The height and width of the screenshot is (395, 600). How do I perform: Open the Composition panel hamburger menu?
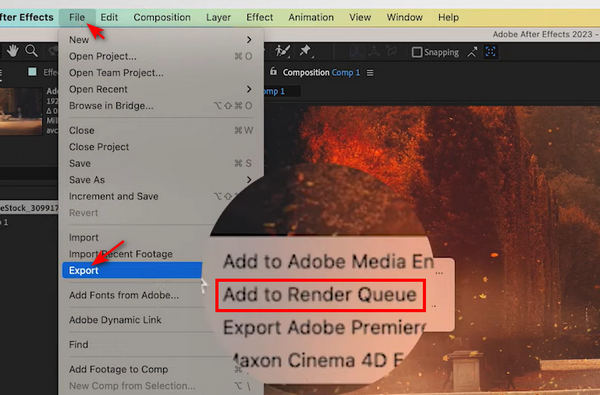click(x=370, y=73)
